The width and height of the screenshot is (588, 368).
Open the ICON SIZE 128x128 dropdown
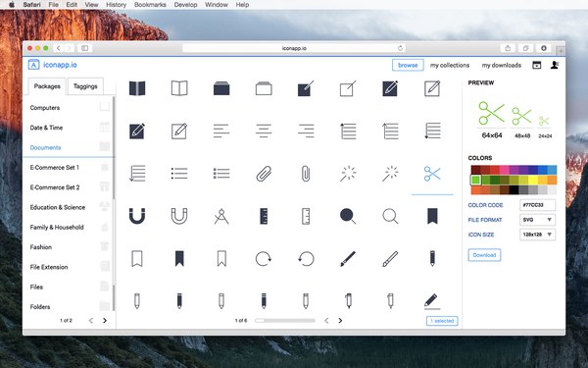[x=537, y=235]
